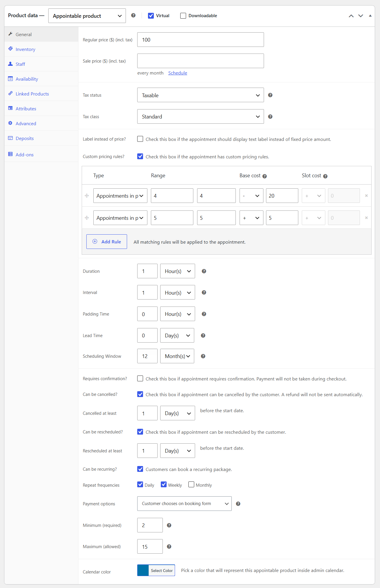Click the Maximum (allowed) help icon

click(169, 546)
